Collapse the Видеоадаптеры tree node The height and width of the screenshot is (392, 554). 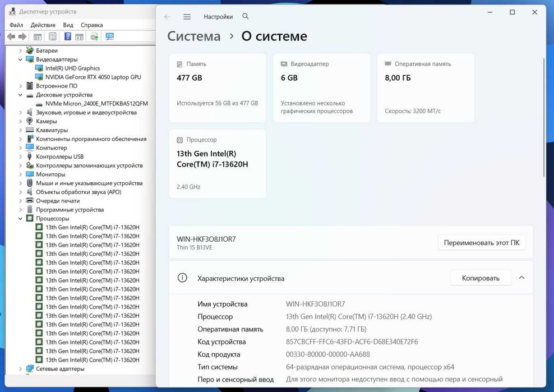pyautogui.click(x=21, y=59)
